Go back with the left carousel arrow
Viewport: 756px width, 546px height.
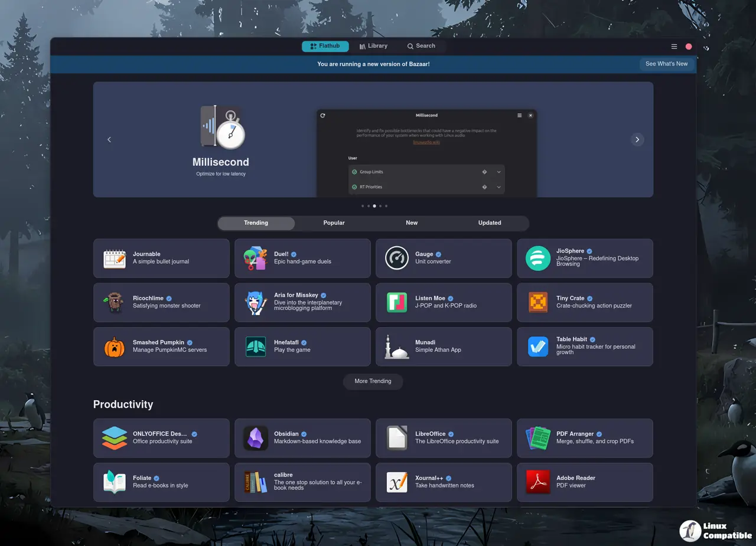109,140
